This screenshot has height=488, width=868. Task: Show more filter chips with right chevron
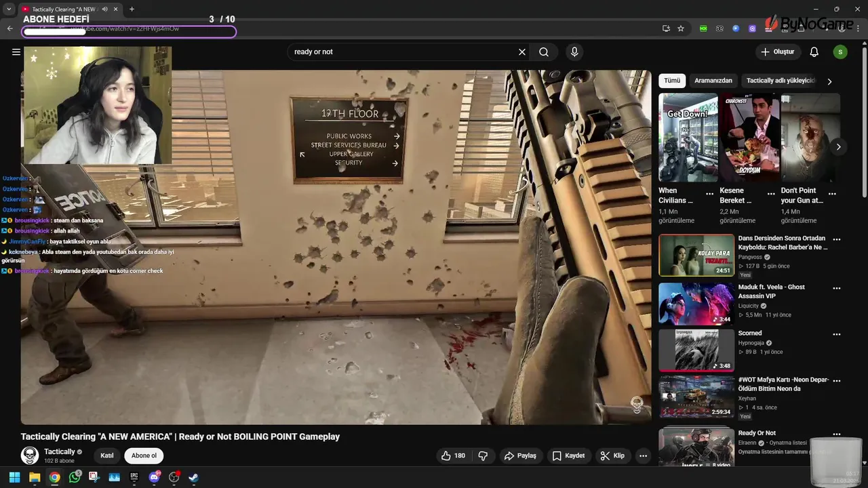pyautogui.click(x=829, y=81)
